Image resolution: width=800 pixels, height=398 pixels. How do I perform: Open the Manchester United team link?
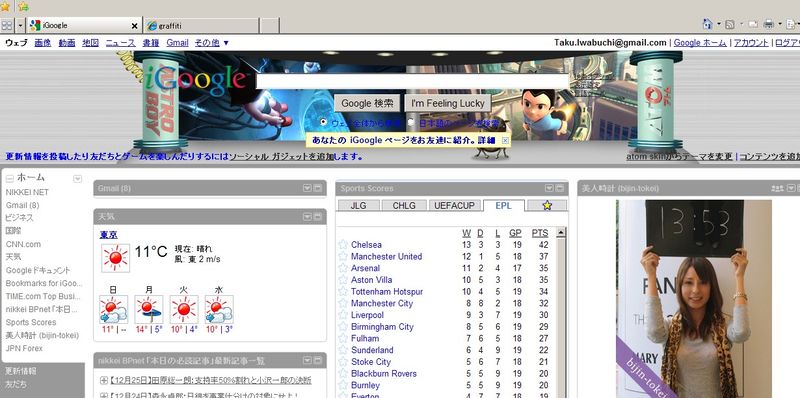click(386, 256)
